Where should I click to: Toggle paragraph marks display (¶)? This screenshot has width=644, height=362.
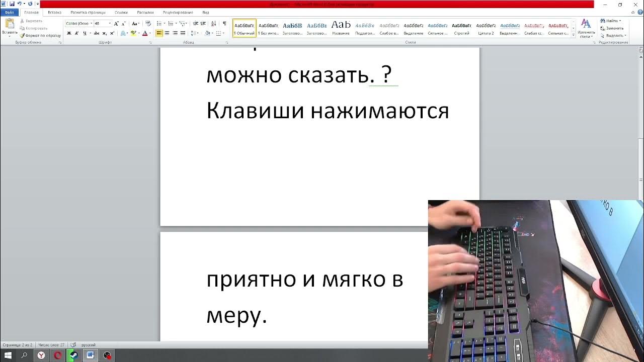(224, 24)
